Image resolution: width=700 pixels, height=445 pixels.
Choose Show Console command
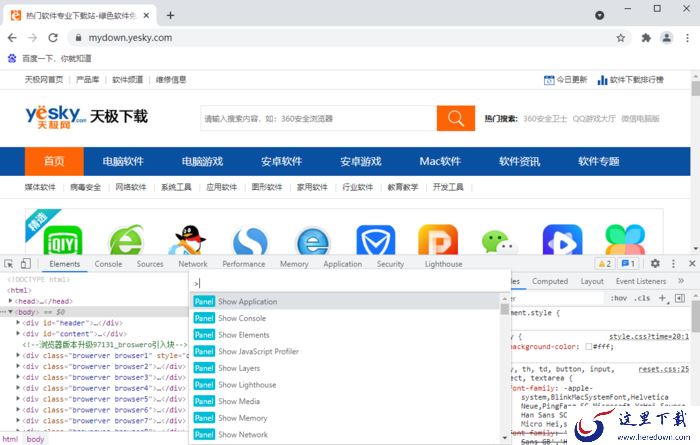click(x=345, y=318)
